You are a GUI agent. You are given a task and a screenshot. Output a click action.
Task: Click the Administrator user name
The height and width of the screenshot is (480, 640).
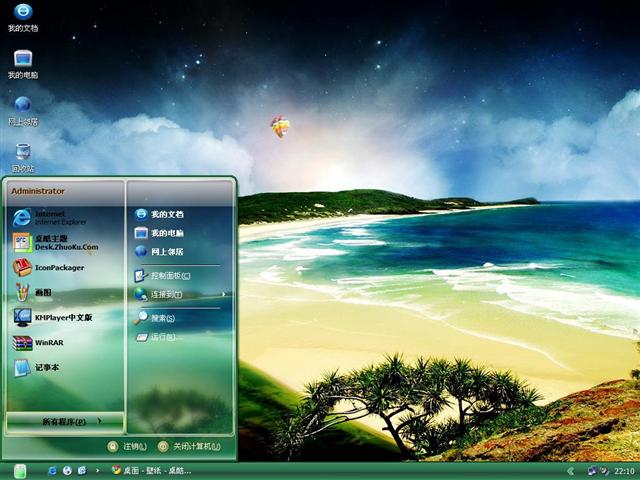click(x=38, y=191)
